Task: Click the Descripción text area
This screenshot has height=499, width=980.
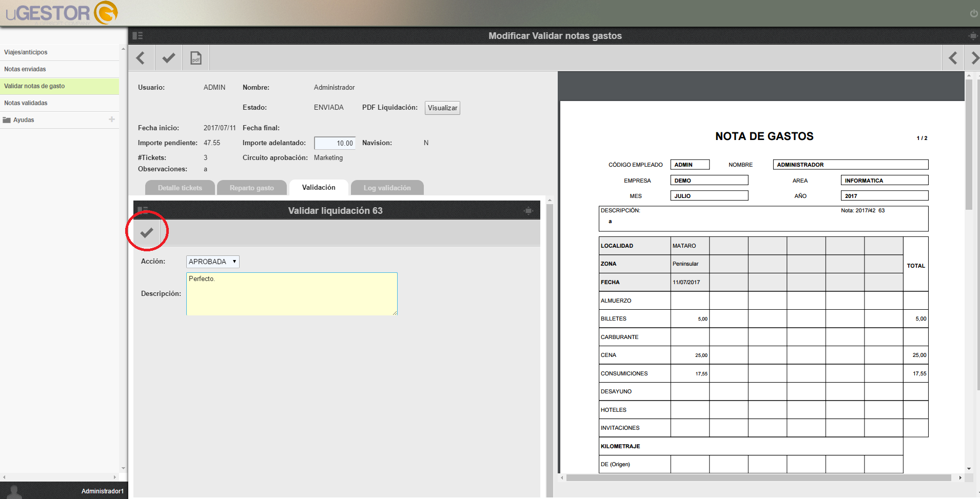Action: pos(292,294)
